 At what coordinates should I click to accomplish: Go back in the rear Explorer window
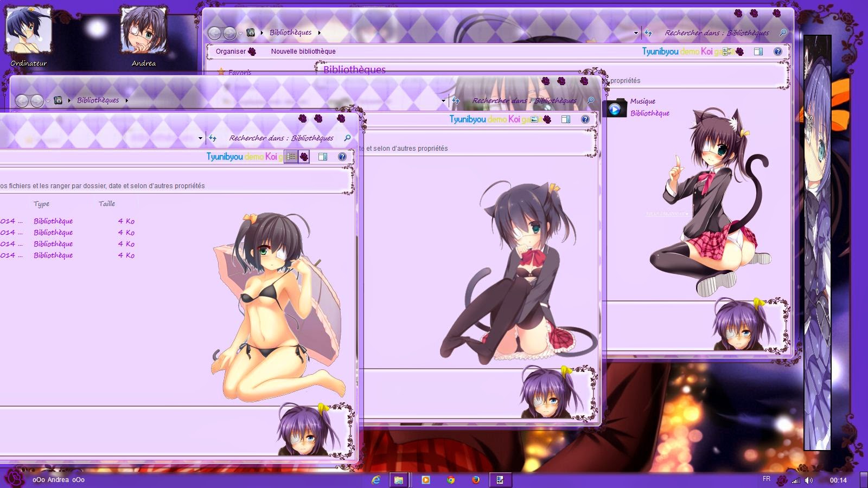[x=215, y=33]
